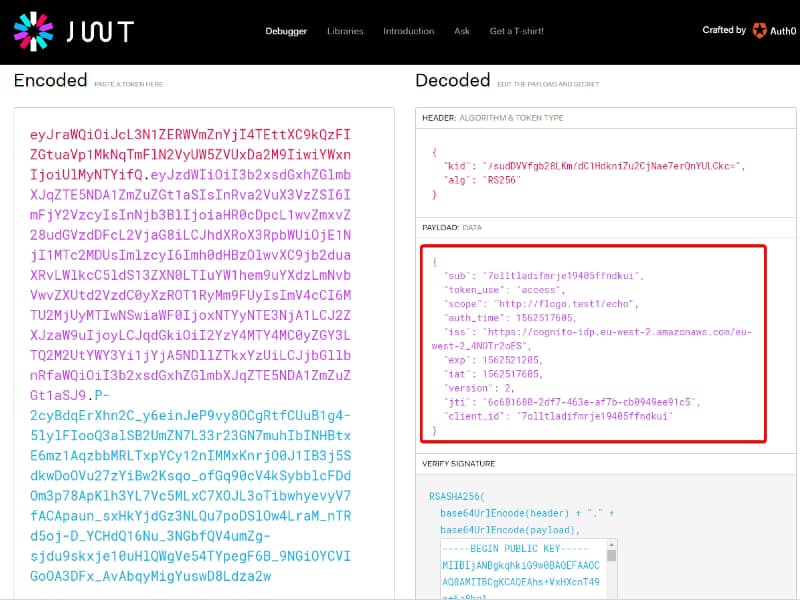
Task: Click the colorful JWT logo icon
Action: pyautogui.click(x=34, y=29)
